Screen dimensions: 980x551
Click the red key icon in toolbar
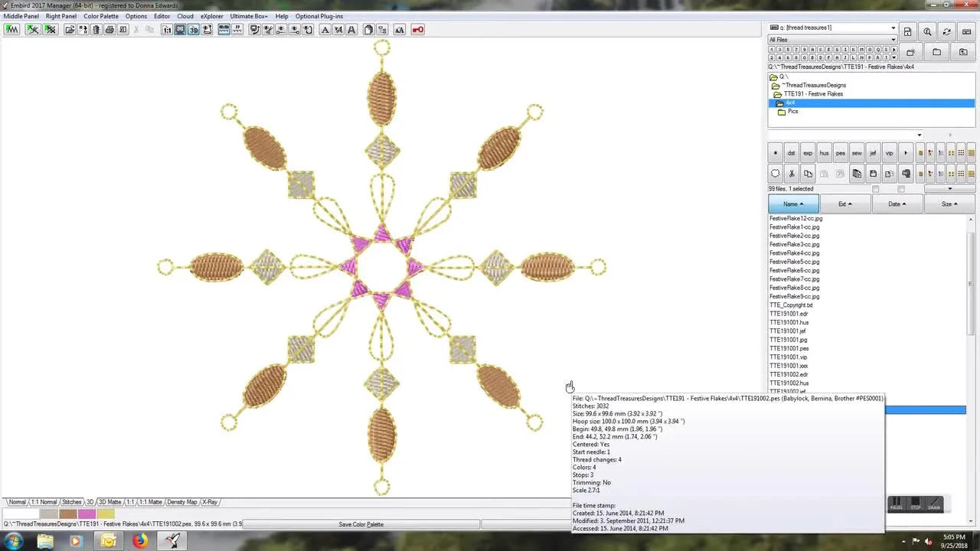(418, 30)
